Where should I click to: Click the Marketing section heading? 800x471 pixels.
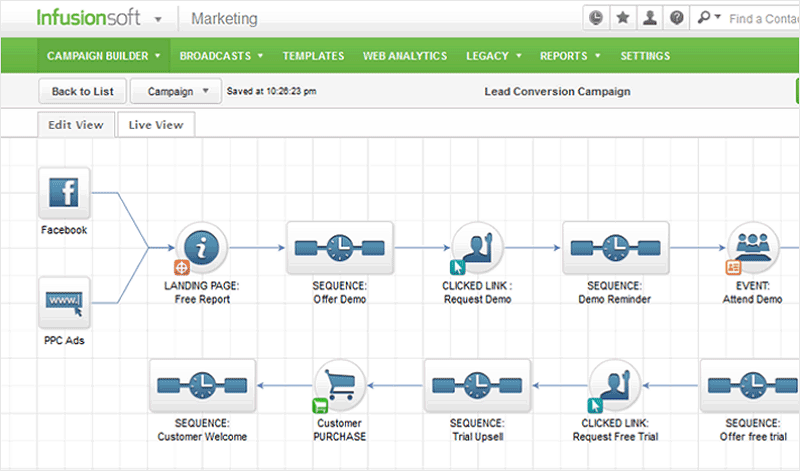click(224, 19)
